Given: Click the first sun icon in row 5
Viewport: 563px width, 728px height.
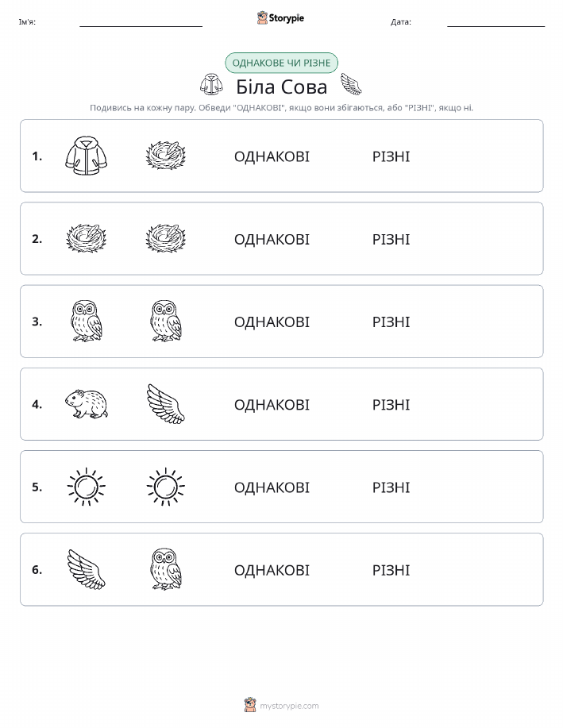Looking at the screenshot, I should (87, 487).
